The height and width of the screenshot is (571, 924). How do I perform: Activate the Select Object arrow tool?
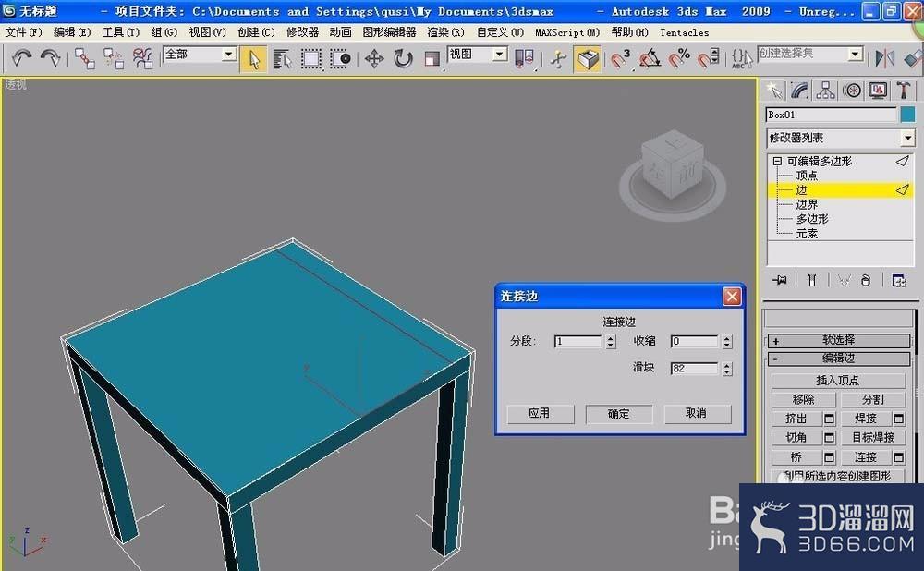click(x=254, y=59)
